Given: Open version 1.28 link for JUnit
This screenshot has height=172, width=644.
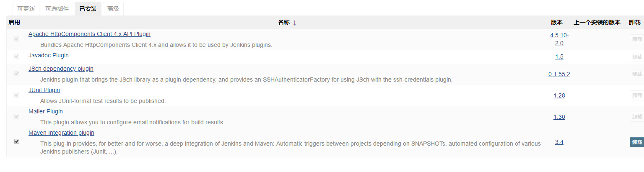Looking at the screenshot, I should click(559, 95).
